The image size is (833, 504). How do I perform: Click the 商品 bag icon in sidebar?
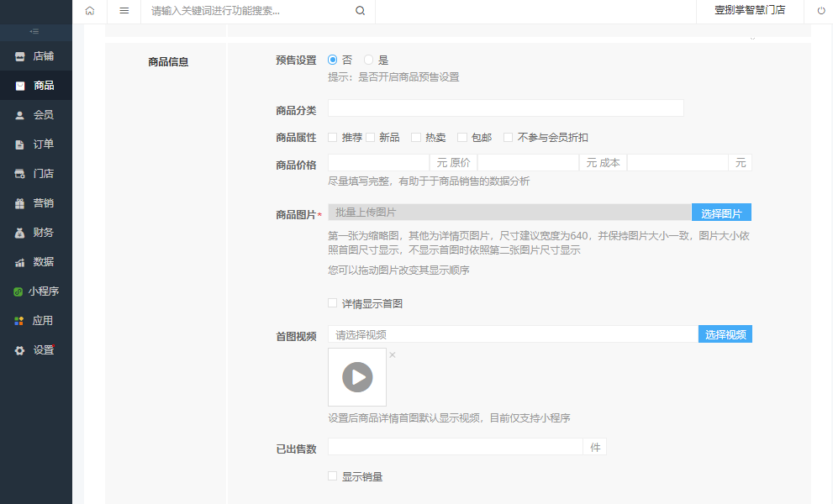pyautogui.click(x=19, y=86)
